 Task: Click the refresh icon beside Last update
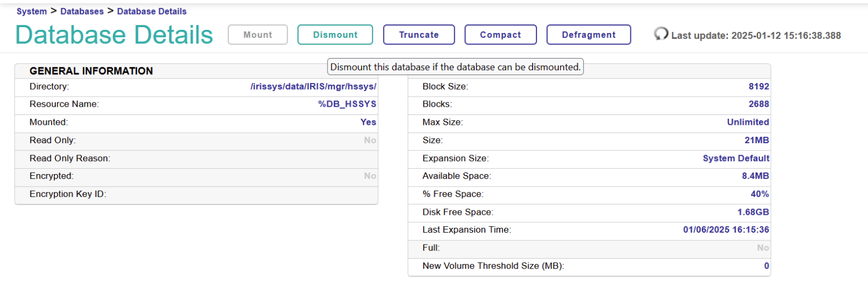(x=661, y=34)
